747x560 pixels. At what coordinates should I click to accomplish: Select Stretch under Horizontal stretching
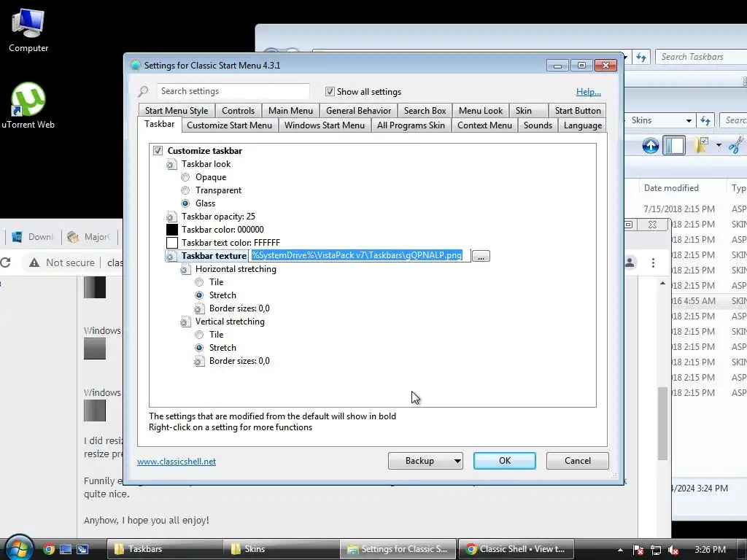199,295
